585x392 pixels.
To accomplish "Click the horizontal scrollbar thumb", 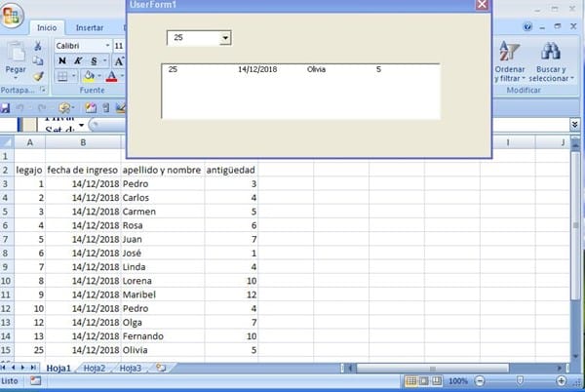I will point(433,369).
